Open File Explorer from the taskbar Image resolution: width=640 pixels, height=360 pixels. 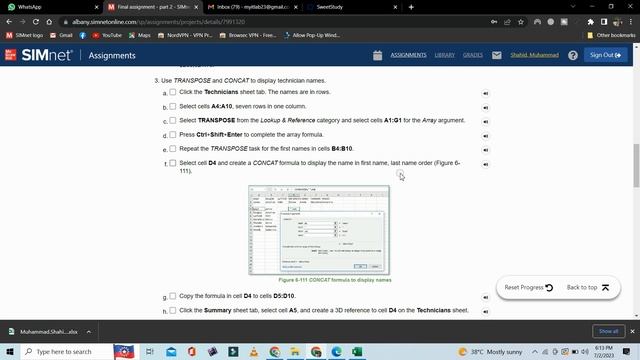pos(295,351)
